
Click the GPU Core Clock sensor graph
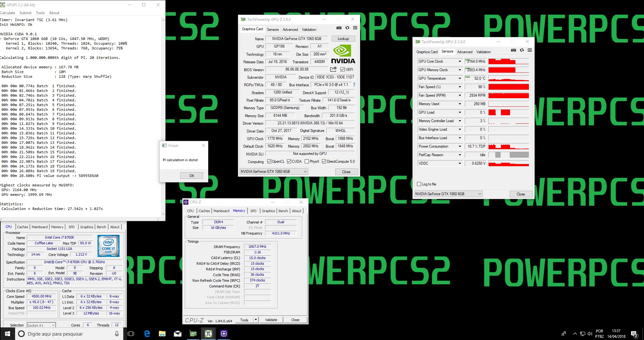(x=508, y=61)
